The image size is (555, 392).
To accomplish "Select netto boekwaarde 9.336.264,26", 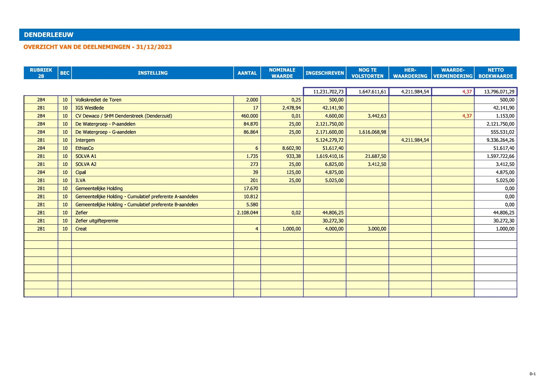I will tap(496, 140).
